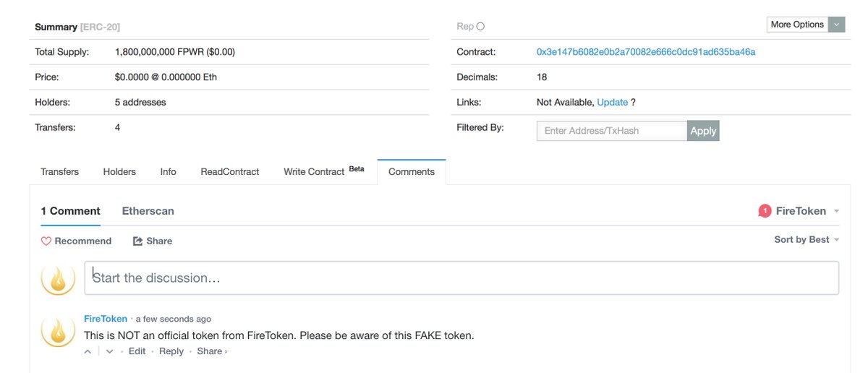Focus the Enter Address/TxHash field
Viewport: 868px width, 373px height.
tap(612, 131)
